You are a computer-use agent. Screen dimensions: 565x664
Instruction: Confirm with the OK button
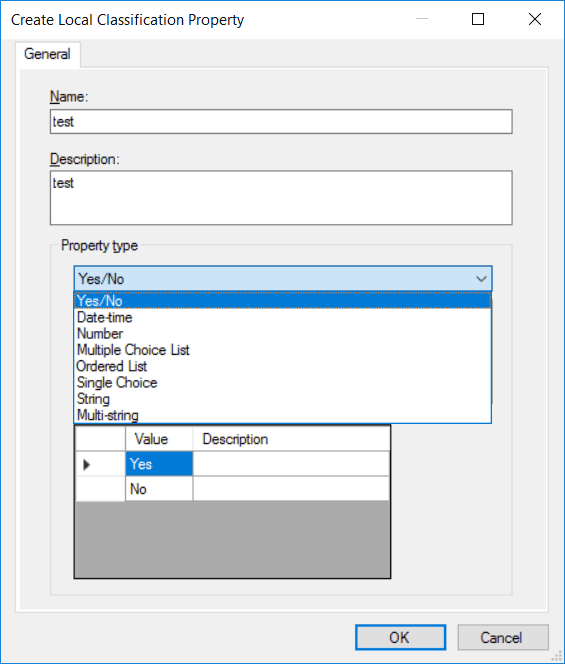pos(400,637)
